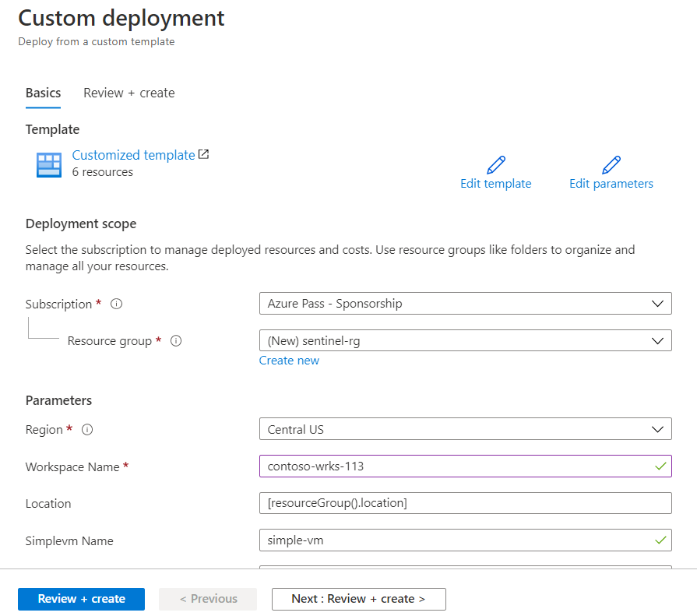Click the Location text field
Viewport: 697px width, 616px height.
coord(465,503)
